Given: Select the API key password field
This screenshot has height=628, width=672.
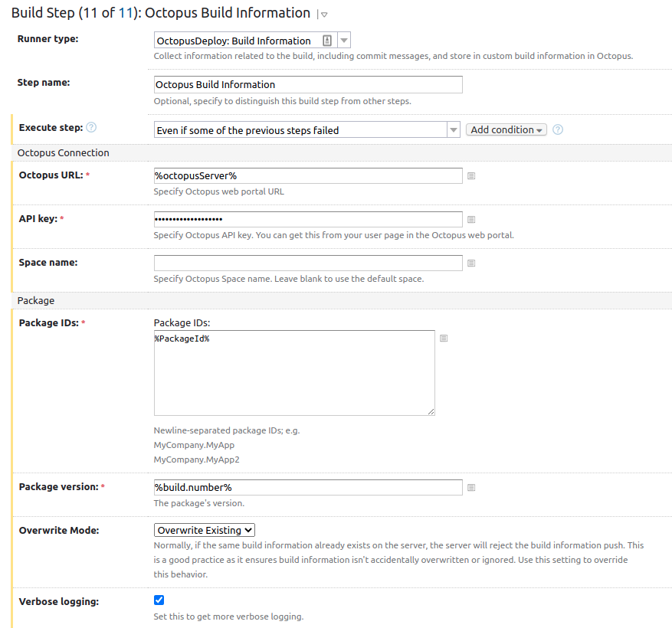Looking at the screenshot, I should [308, 219].
